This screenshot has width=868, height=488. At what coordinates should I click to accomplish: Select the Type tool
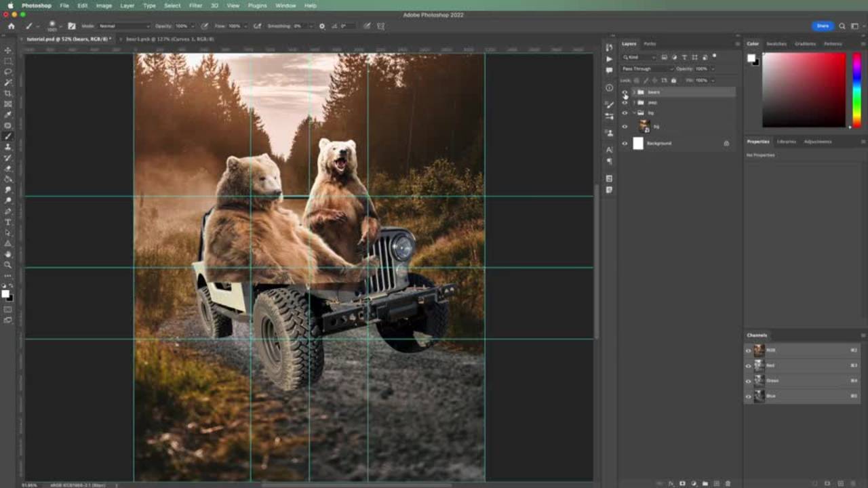pos(8,222)
